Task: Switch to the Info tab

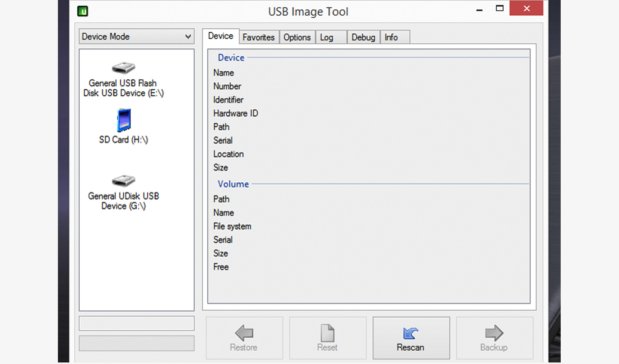Action: (x=391, y=37)
